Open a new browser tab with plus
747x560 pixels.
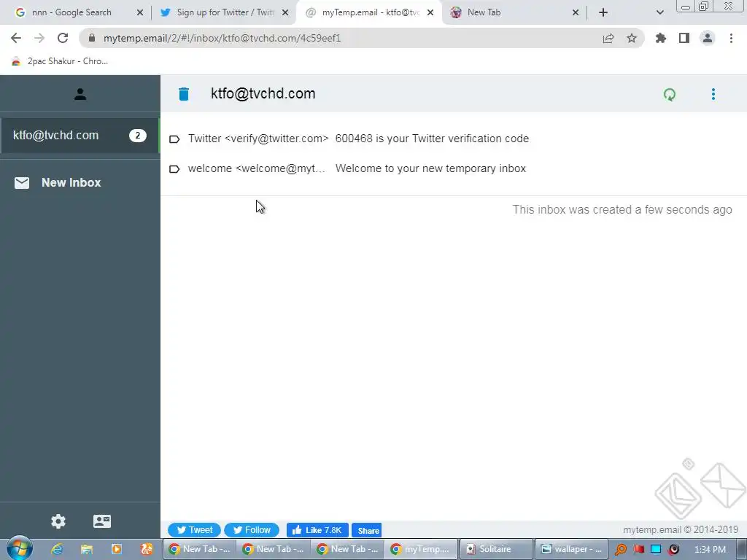tap(603, 13)
